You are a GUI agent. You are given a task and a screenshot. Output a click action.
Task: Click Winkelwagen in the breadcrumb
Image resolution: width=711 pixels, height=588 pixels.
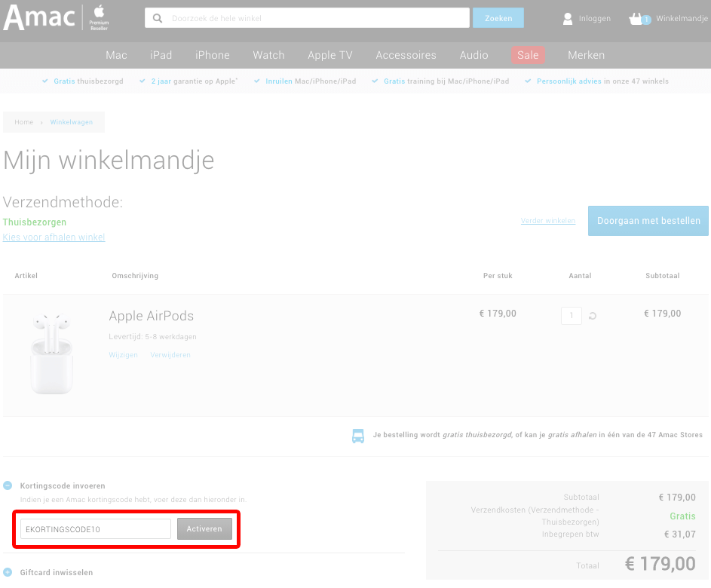[x=71, y=122]
